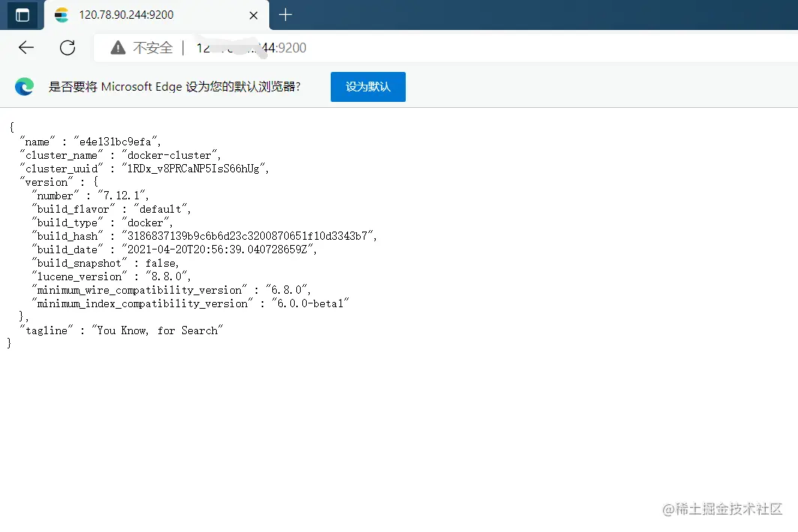
Task: Open a new tab with plus button
Action: click(x=286, y=15)
